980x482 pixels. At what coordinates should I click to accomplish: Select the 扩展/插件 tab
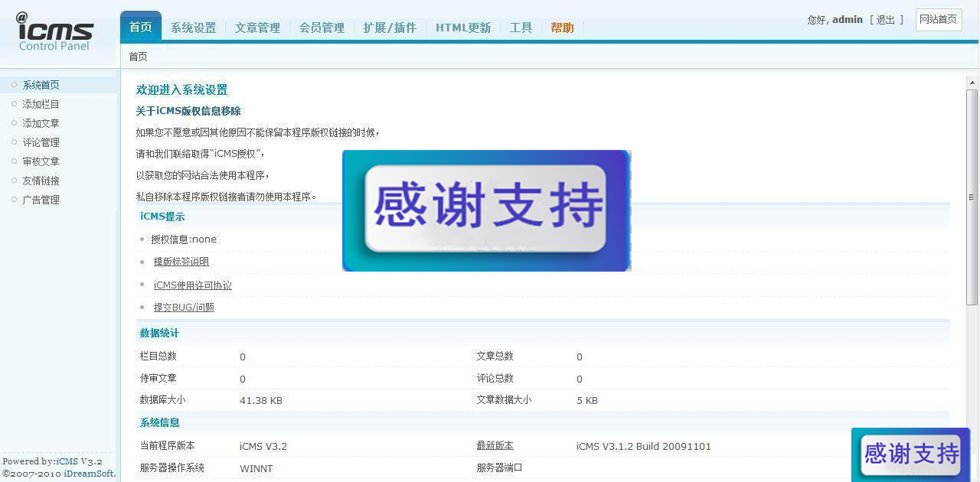[390, 28]
